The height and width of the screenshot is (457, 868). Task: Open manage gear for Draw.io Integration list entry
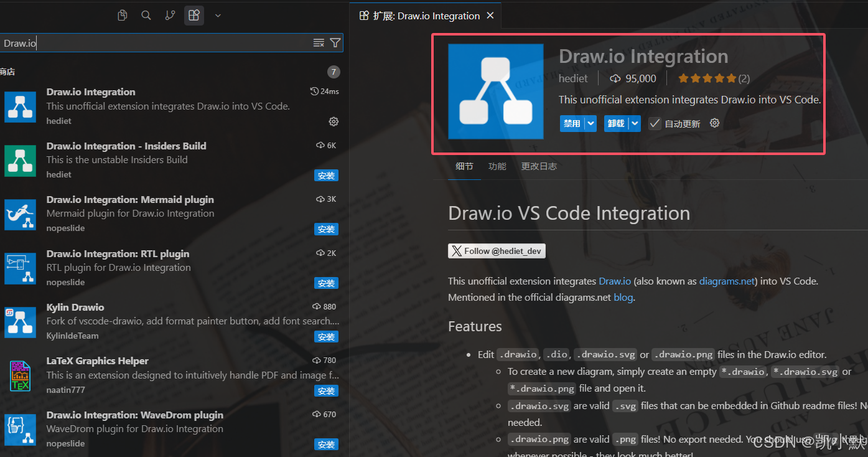334,121
